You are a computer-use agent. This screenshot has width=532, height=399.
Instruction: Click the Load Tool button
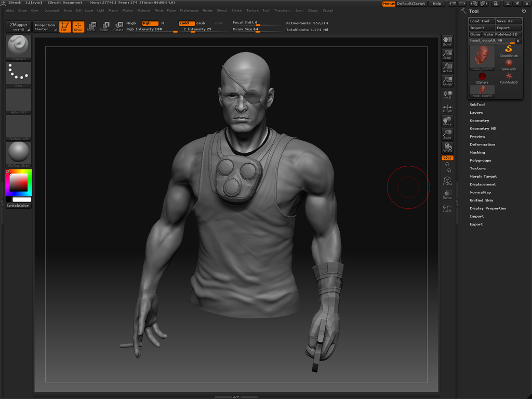[482, 21]
